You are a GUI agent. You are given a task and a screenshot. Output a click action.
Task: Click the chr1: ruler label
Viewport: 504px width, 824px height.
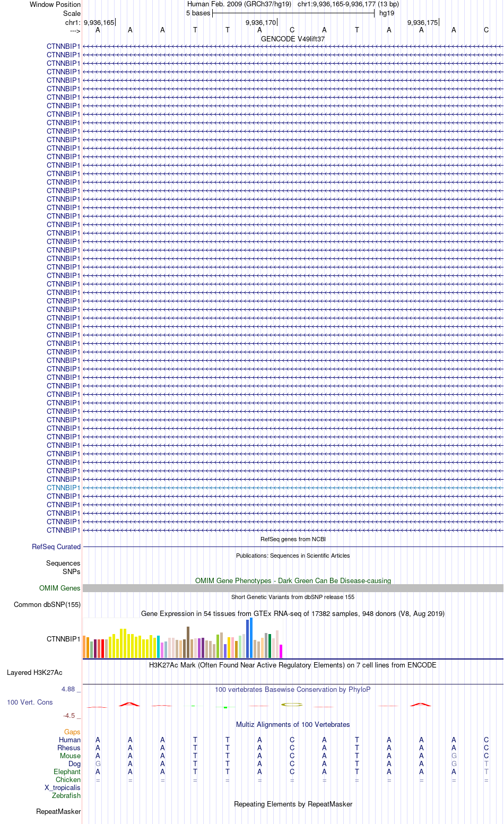tap(73, 22)
